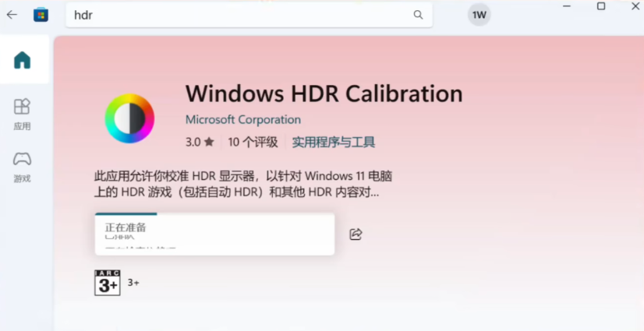Click the 正在准备 install progress button
The height and width of the screenshot is (331, 644).
tap(214, 234)
